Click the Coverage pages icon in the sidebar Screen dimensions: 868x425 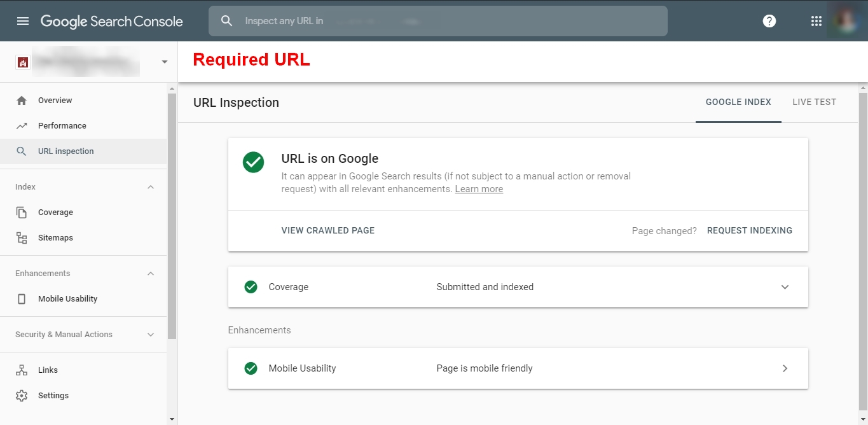(x=22, y=212)
